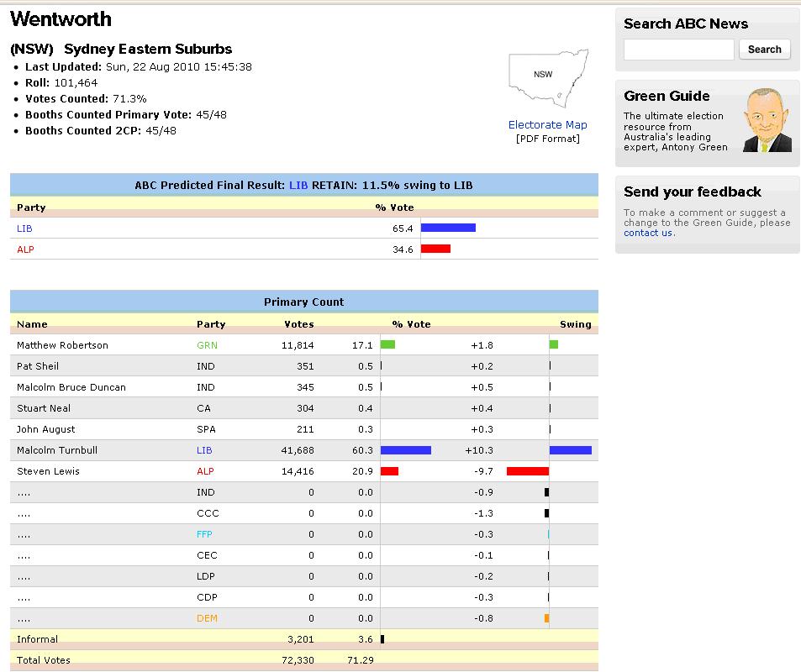Click the DEM party link
This screenshot has width=801, height=672.
click(x=207, y=618)
